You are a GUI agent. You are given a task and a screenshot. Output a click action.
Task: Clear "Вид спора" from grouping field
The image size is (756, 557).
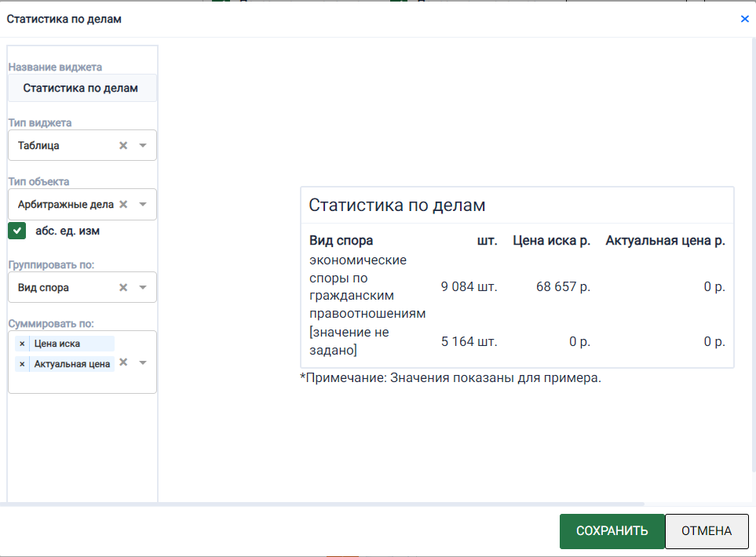coord(123,287)
